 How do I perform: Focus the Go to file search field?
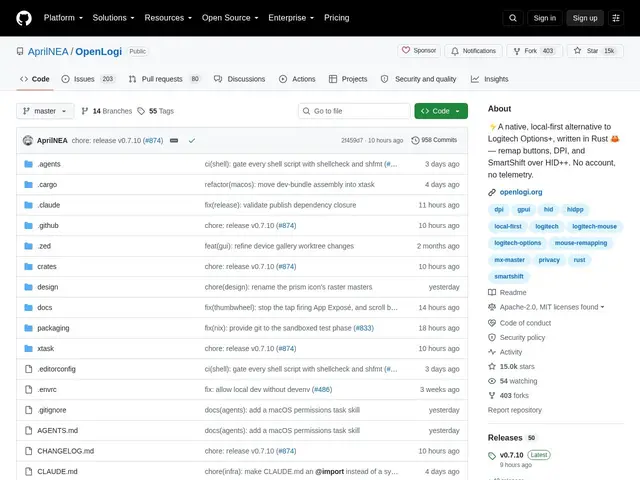coord(354,111)
